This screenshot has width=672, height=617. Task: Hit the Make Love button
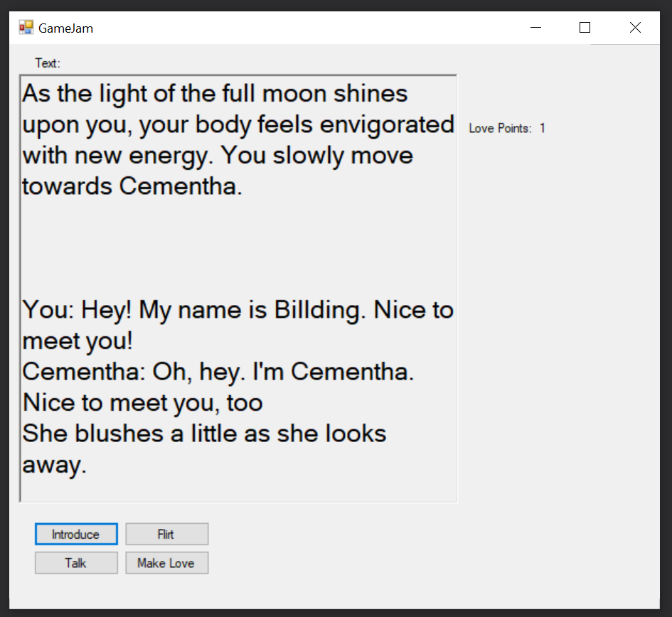pyautogui.click(x=166, y=563)
